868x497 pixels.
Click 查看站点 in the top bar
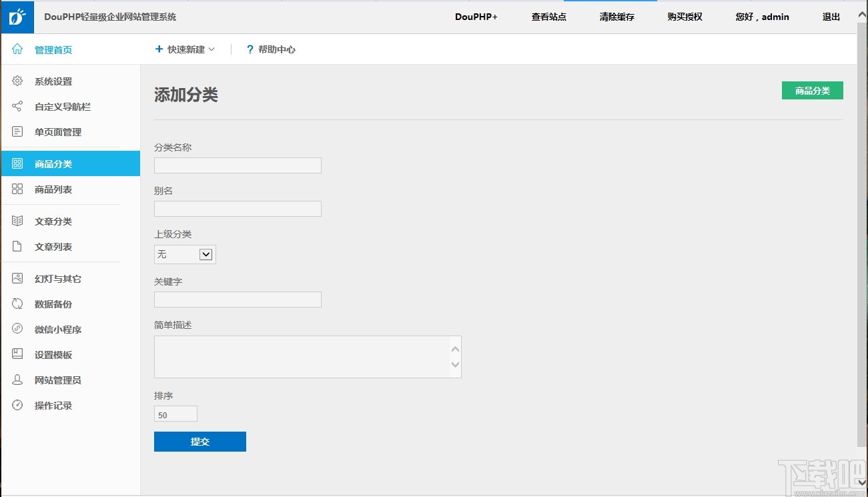(549, 17)
